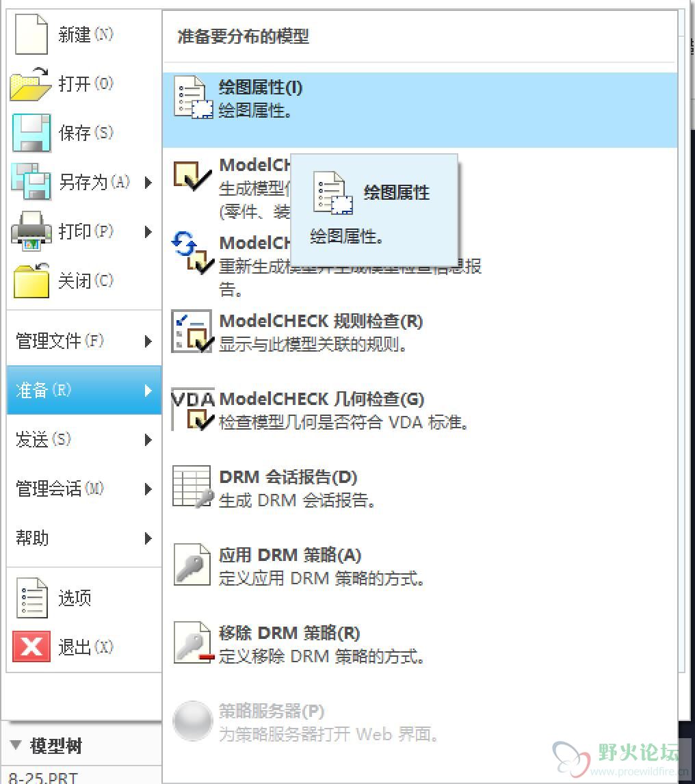Choose 打开 (O) from file menu
Screen dimensions: 695x784
click(86, 83)
